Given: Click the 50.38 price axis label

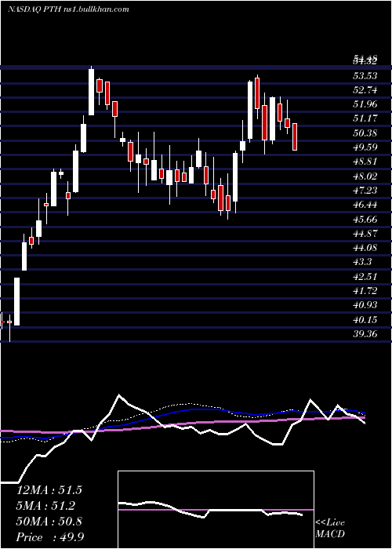Looking at the screenshot, I should tap(365, 133).
